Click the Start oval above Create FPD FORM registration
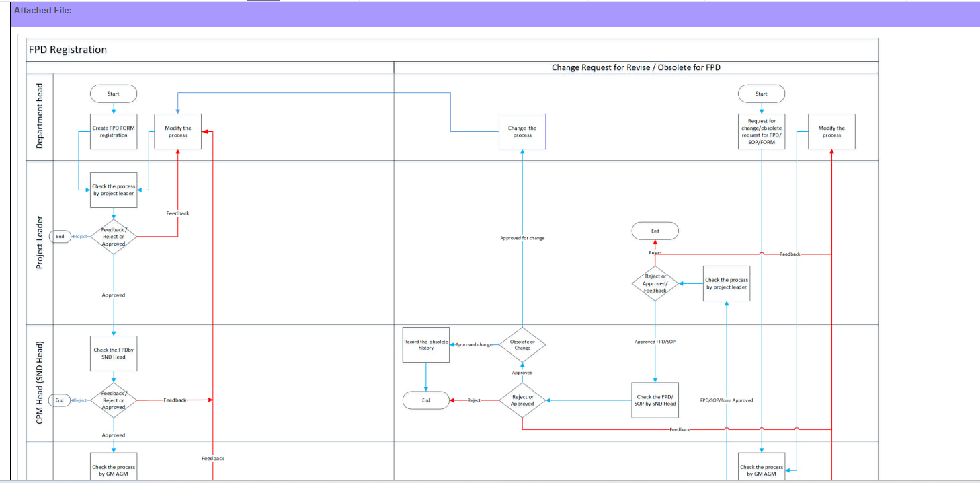The image size is (980, 483). [114, 94]
